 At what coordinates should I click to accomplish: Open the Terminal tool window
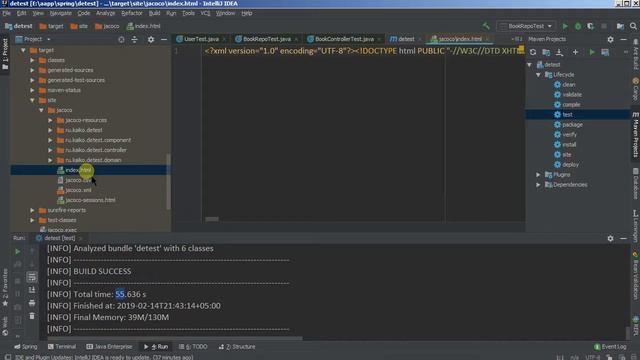pyautogui.click(x=62, y=347)
